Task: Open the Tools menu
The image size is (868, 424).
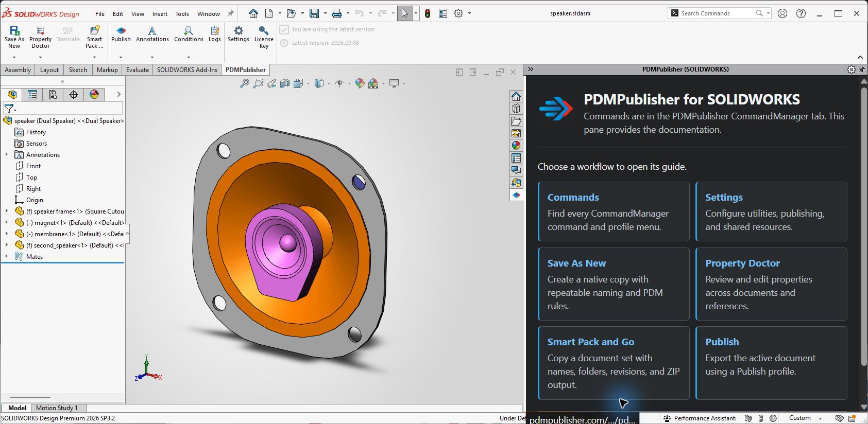Action: pyautogui.click(x=182, y=14)
